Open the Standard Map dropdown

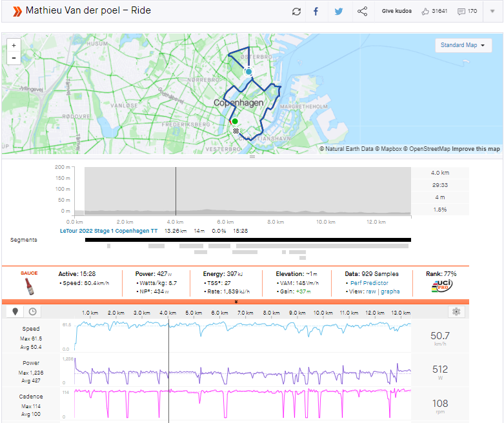[463, 45]
